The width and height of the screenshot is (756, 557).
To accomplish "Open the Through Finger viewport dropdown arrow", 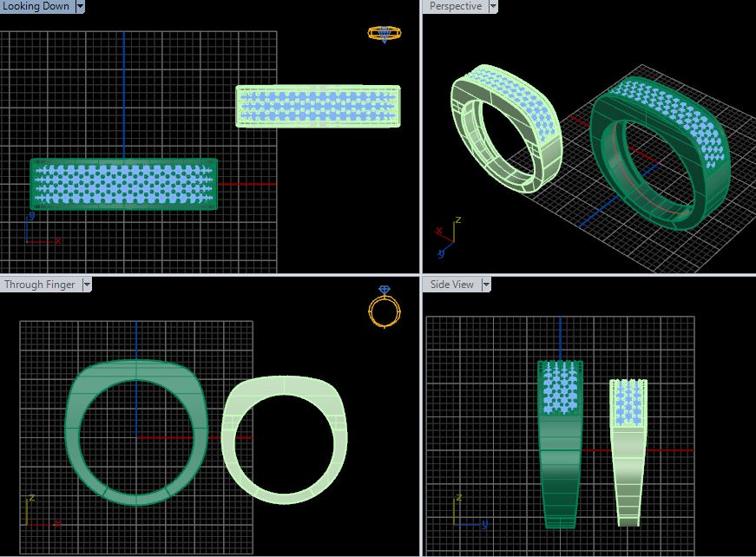I will pos(86,285).
